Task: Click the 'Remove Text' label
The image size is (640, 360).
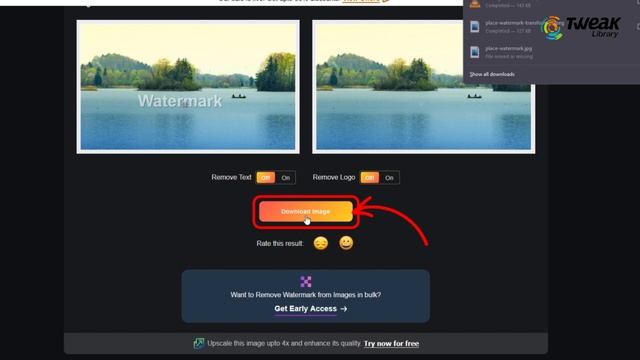Action: [231, 177]
